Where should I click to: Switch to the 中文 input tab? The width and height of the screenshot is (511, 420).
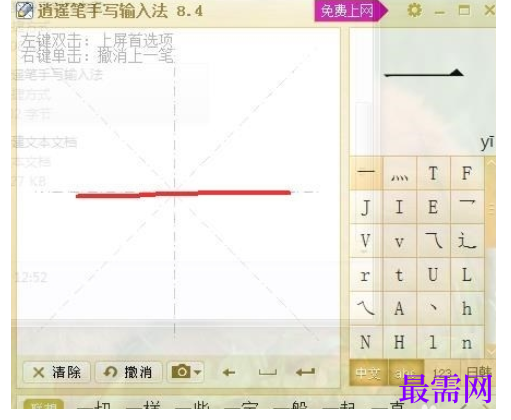coord(368,373)
